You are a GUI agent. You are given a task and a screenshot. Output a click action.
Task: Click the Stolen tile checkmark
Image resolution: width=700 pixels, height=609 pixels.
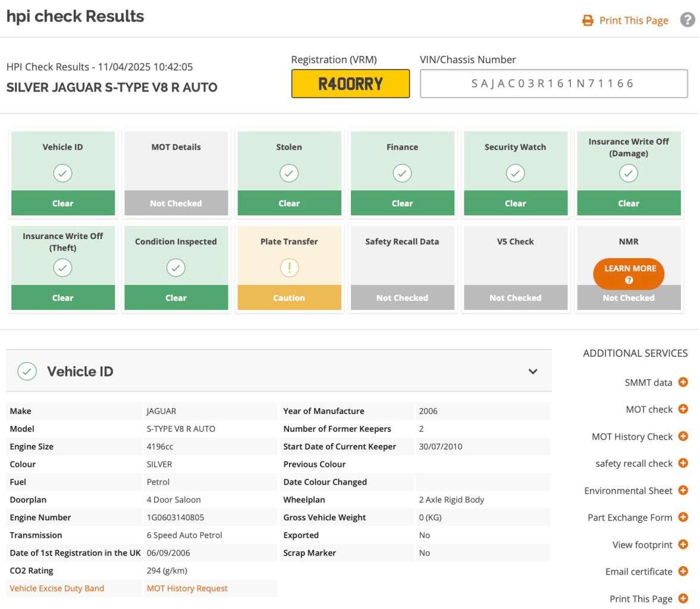click(289, 174)
